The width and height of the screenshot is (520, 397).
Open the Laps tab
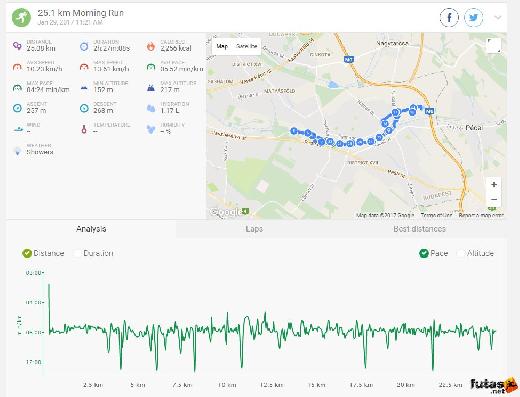coord(254,229)
